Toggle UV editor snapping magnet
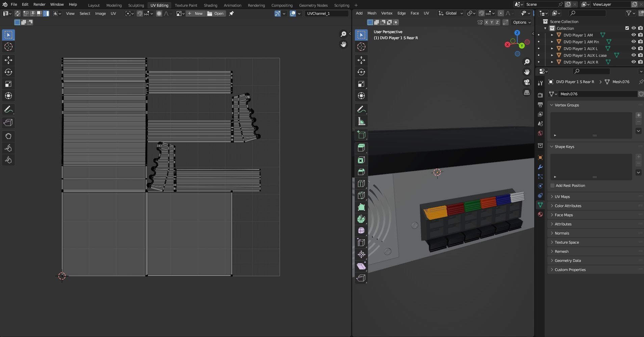 click(139, 14)
